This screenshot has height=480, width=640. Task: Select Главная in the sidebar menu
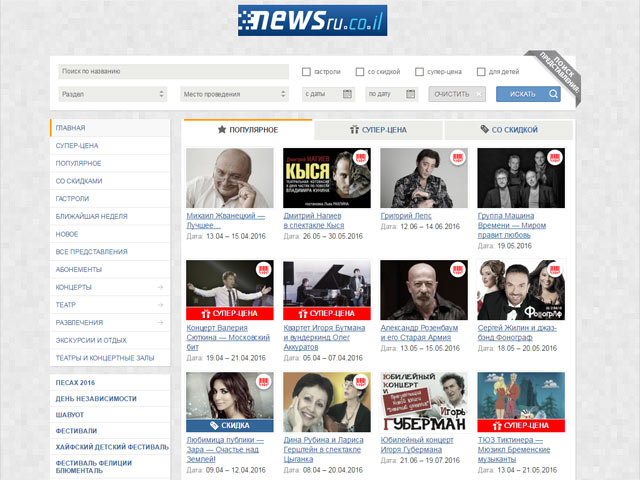click(110, 128)
